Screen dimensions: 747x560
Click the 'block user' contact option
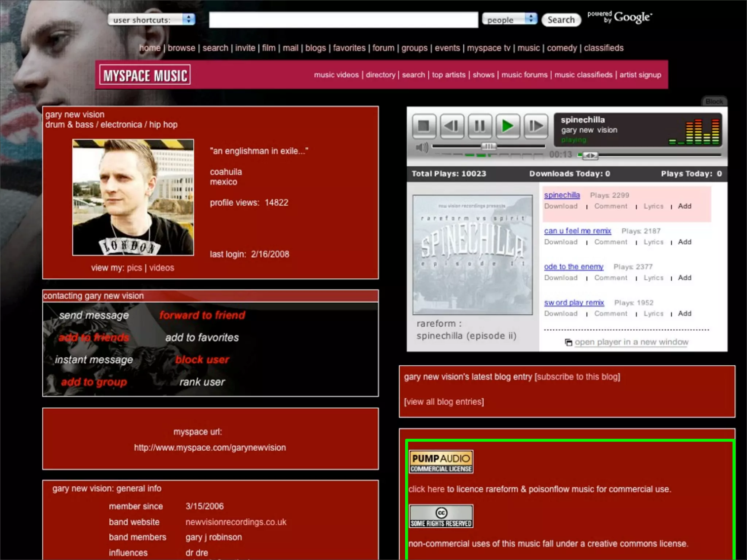(x=202, y=359)
